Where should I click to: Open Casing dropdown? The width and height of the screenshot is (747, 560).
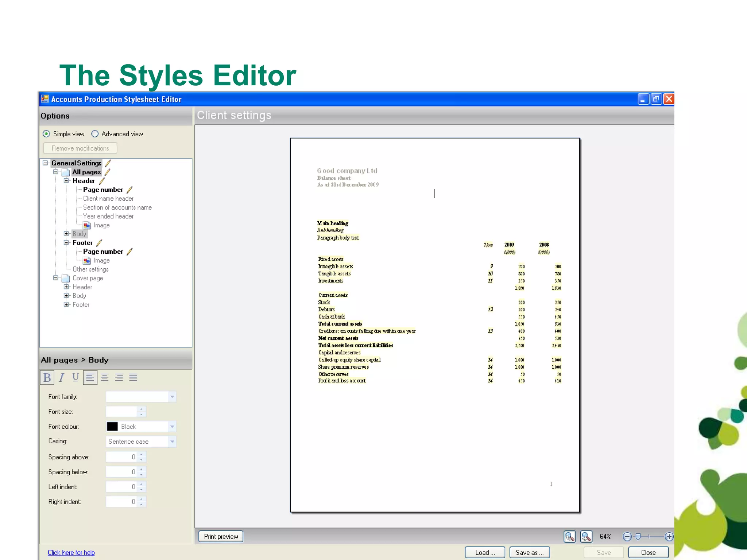pos(172,442)
